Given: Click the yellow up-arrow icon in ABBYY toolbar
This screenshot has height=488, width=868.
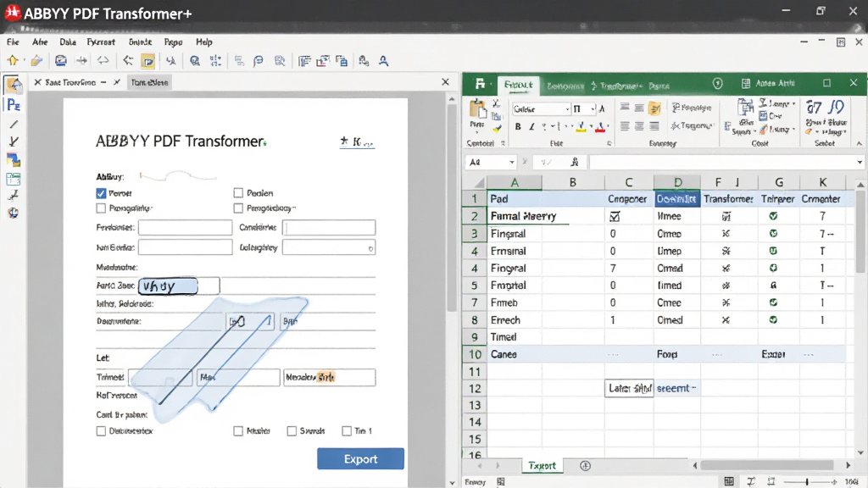Looking at the screenshot, I should (12, 60).
